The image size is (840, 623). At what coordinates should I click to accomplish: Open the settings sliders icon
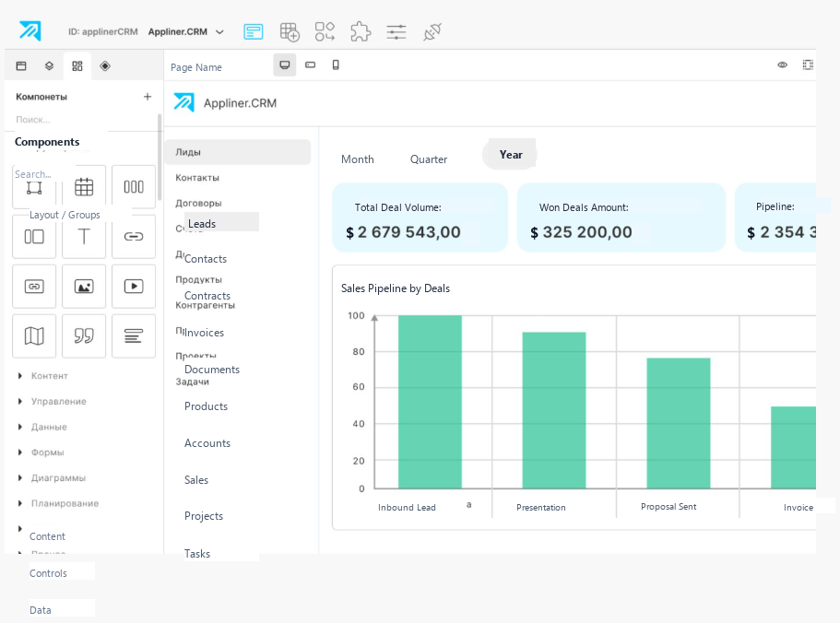pyautogui.click(x=396, y=31)
